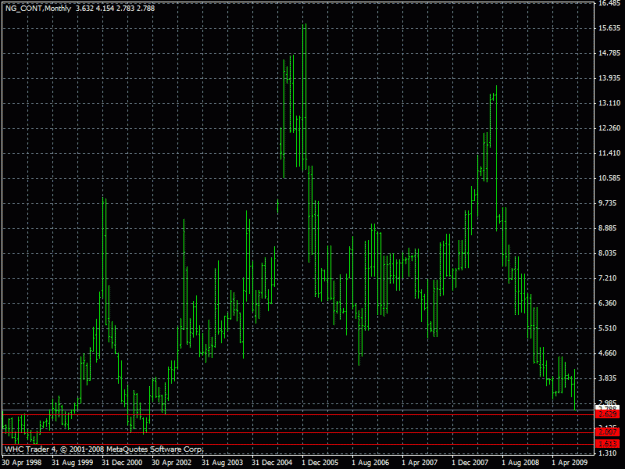The image size is (625, 469).
Task: Click the 31 Aug 1999 date label
Action: [x=72, y=463]
